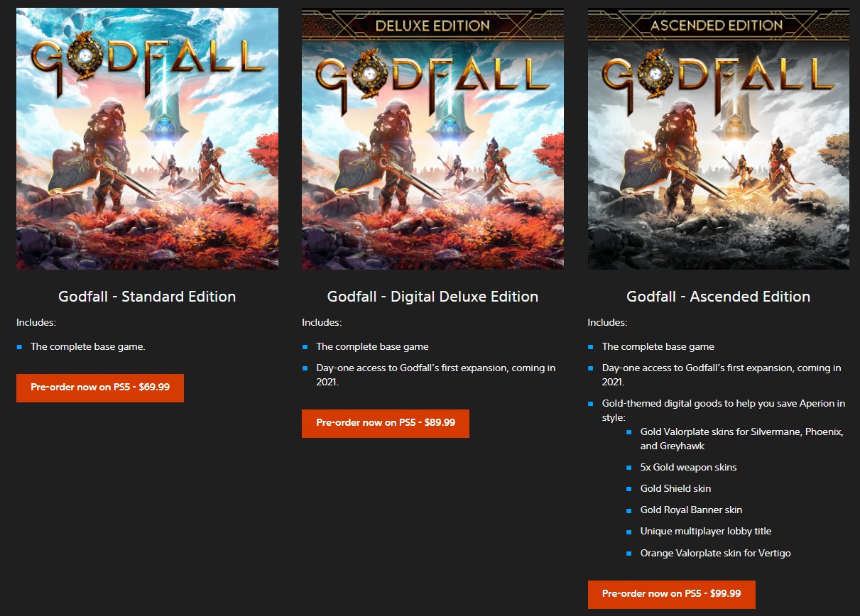Click the Gold Shield skin list item
Viewport: 860px width, 616px height.
pyautogui.click(x=675, y=489)
